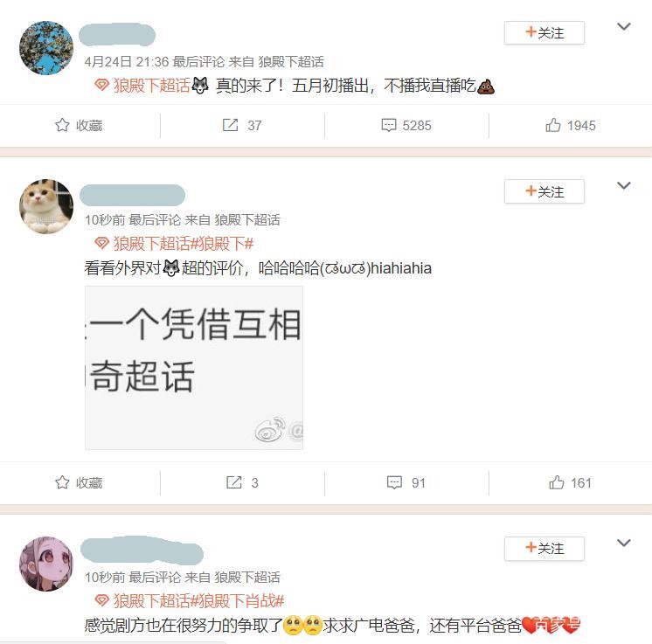
Task: Click repost icon showing 3 on cat post
Action: pyautogui.click(x=233, y=482)
